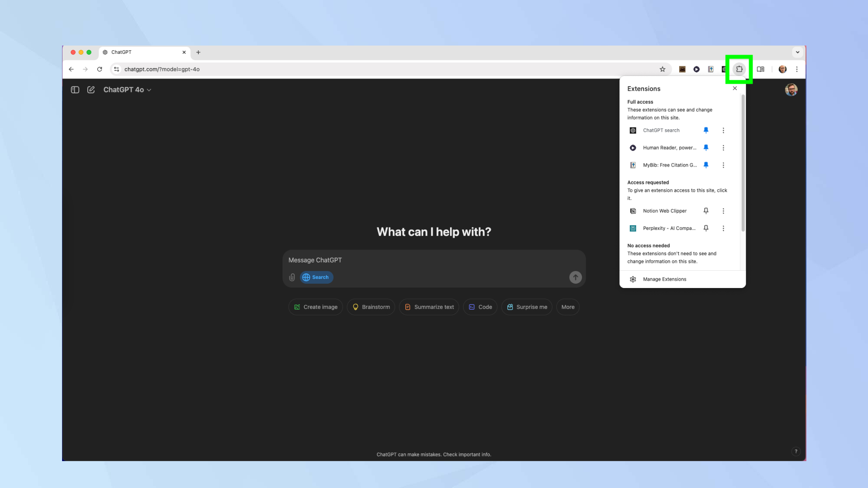Toggle MyBib extension pin status
This screenshot has width=868, height=488.
pos(706,165)
